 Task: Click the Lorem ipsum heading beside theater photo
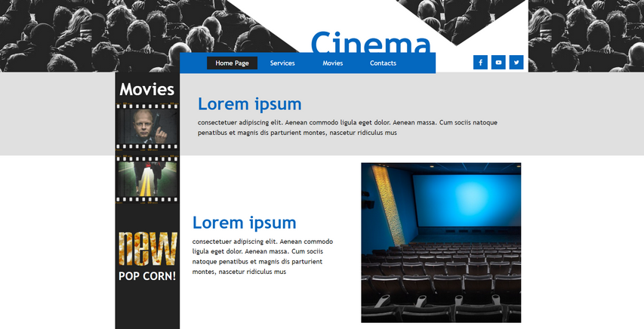(244, 223)
